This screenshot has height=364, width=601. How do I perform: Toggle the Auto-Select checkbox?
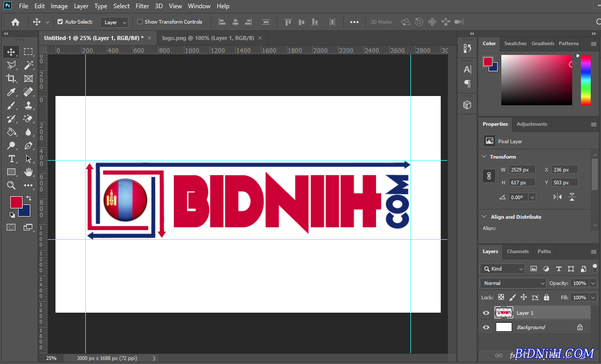[x=60, y=22]
